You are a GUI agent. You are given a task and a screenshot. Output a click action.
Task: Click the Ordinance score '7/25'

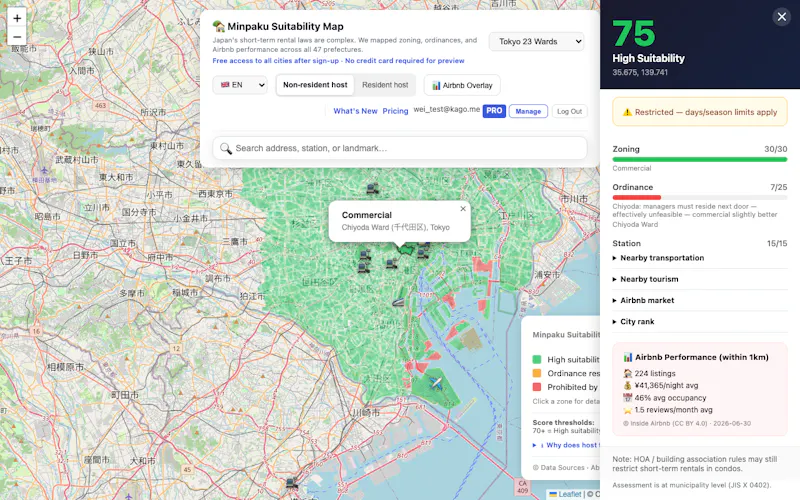(779, 187)
